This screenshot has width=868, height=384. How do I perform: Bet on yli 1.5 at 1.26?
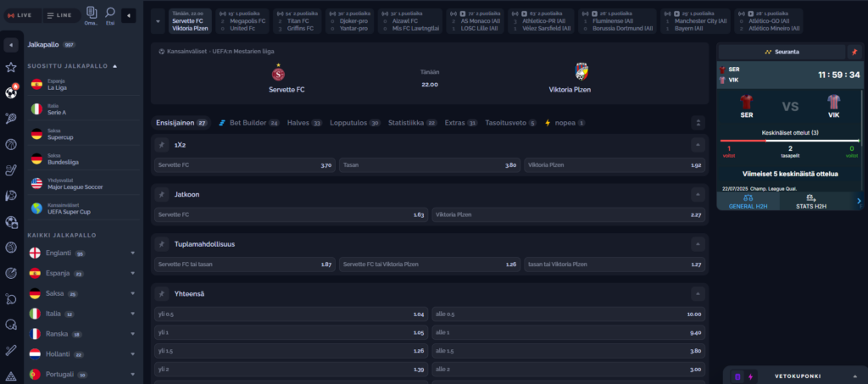point(292,351)
